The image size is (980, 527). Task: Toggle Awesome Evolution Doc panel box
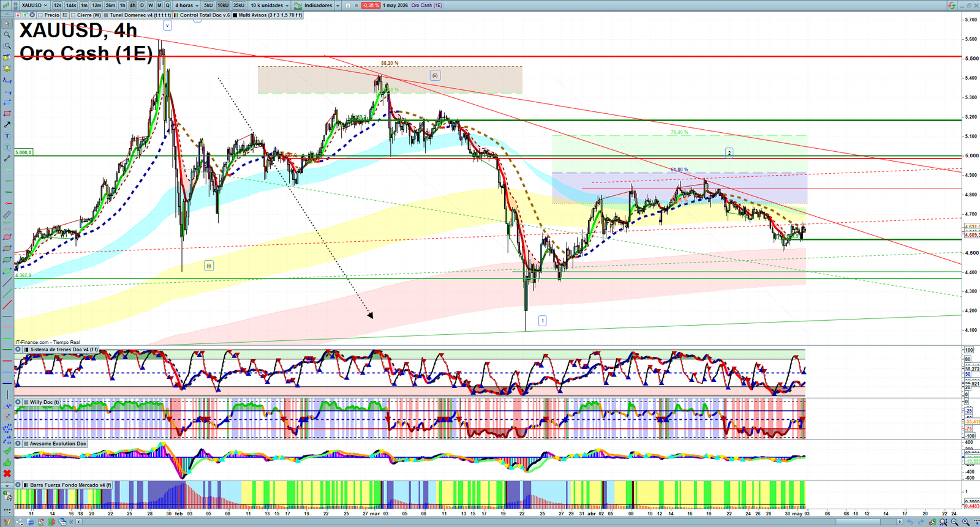click(26, 443)
